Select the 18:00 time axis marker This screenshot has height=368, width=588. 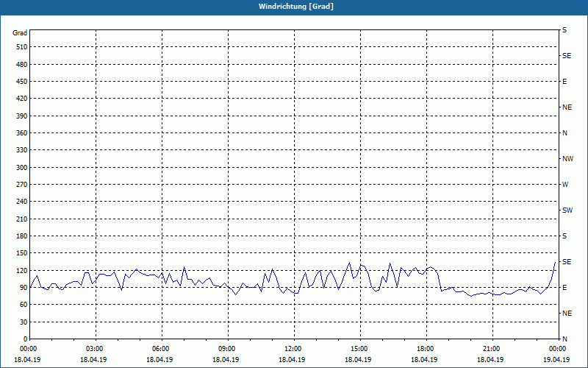pyautogui.click(x=426, y=349)
